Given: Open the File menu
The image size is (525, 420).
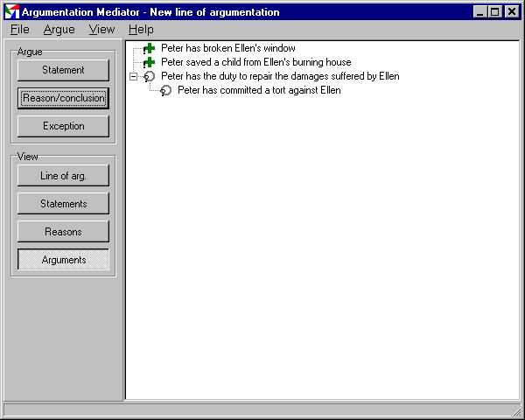Looking at the screenshot, I should tap(20, 29).
